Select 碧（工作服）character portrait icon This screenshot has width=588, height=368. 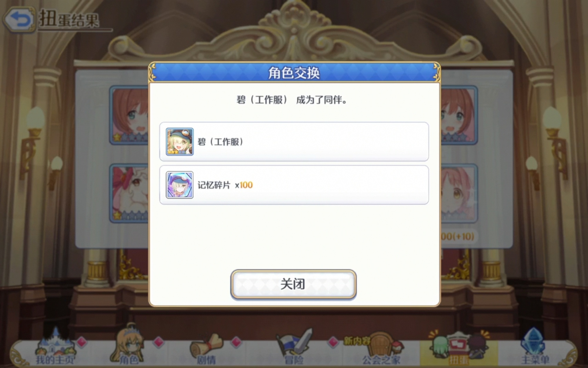click(x=180, y=142)
